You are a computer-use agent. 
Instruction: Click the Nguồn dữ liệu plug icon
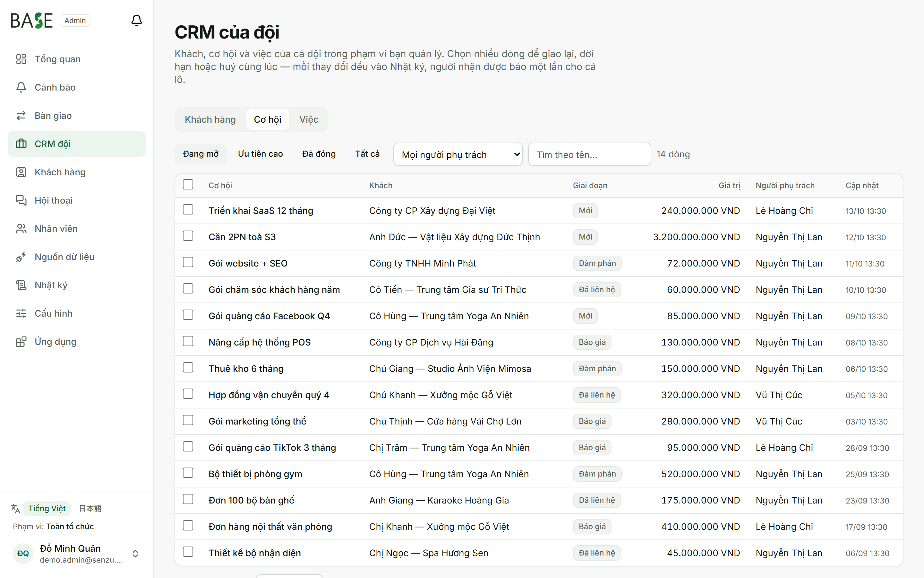[x=21, y=257]
